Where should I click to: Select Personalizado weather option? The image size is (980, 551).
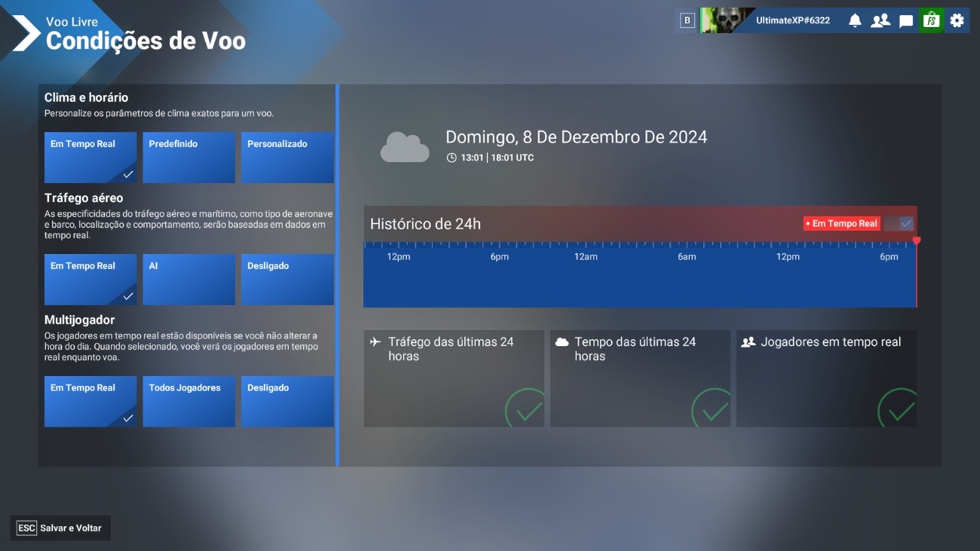287,157
